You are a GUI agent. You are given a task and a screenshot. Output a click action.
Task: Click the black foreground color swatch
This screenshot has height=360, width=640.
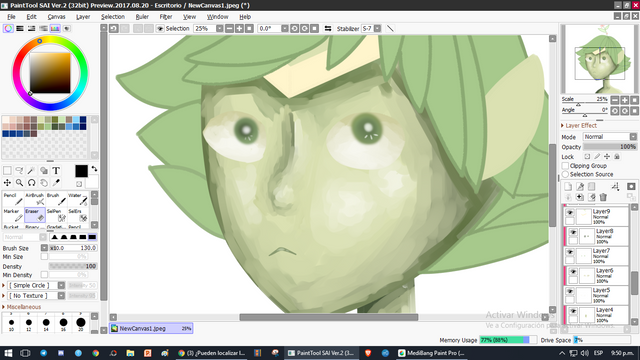[81, 171]
